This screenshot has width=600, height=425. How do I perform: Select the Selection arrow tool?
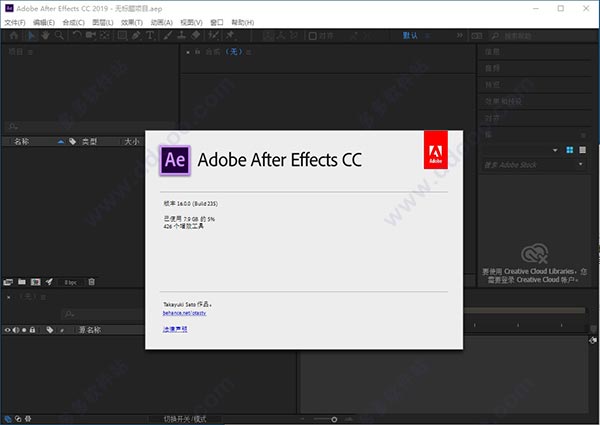click(x=31, y=36)
